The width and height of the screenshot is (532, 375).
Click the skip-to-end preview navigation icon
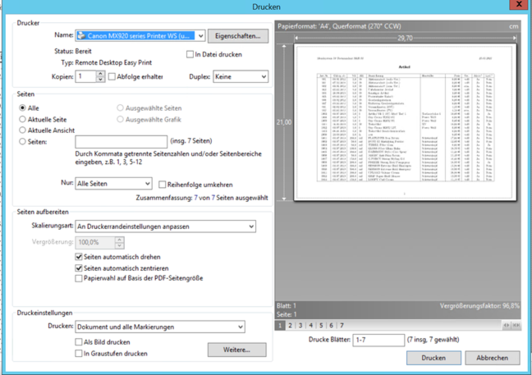516,325
